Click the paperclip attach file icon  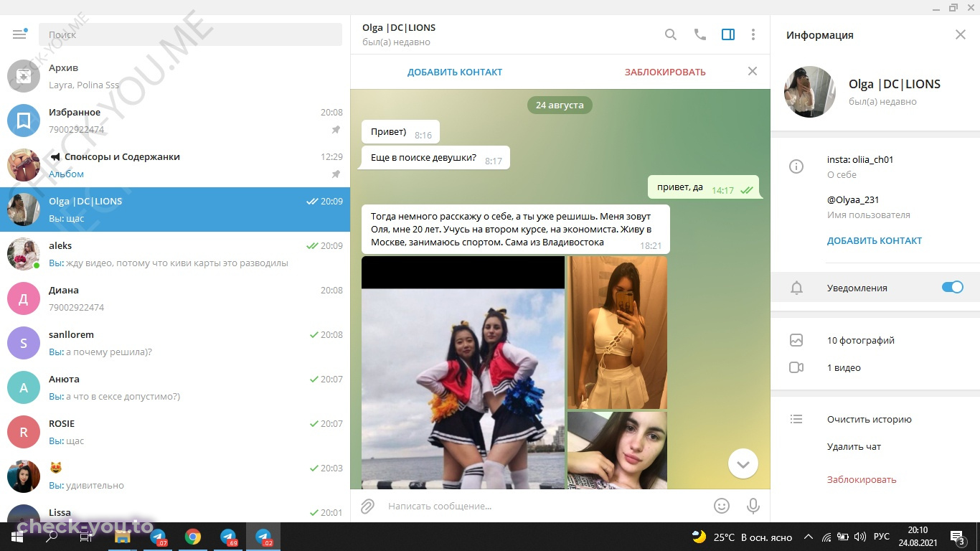pos(367,506)
